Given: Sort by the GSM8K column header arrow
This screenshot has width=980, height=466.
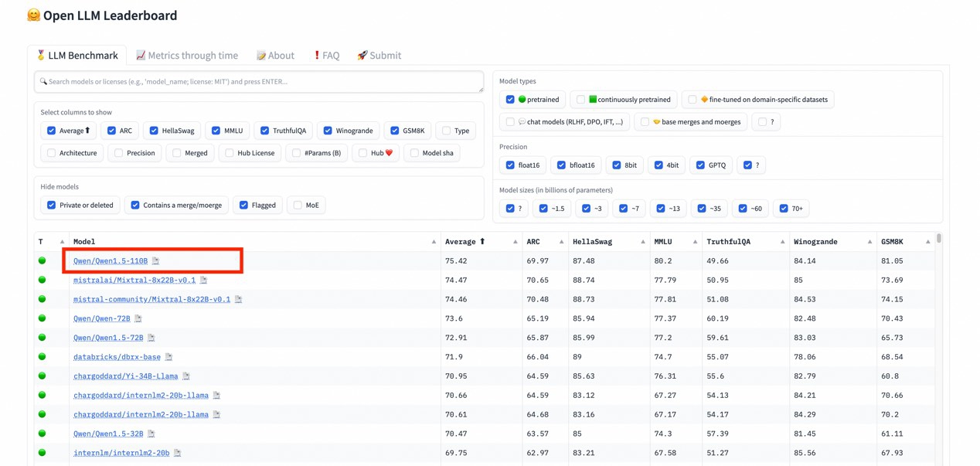Looking at the screenshot, I should 927,242.
